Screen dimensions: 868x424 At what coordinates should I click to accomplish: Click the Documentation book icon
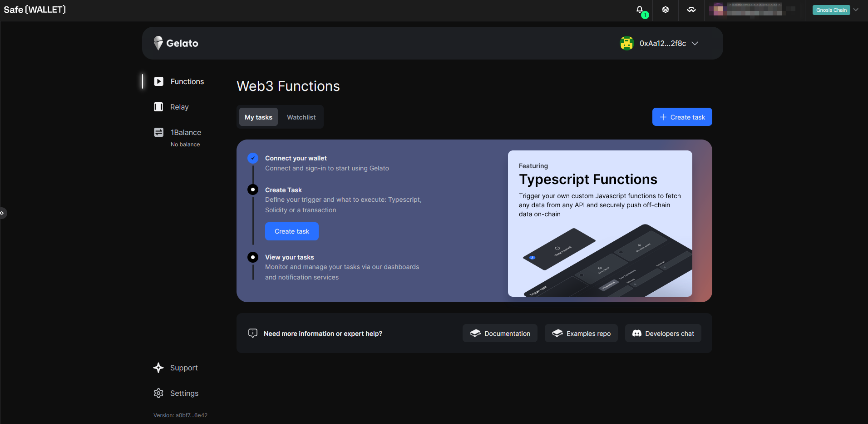click(475, 333)
